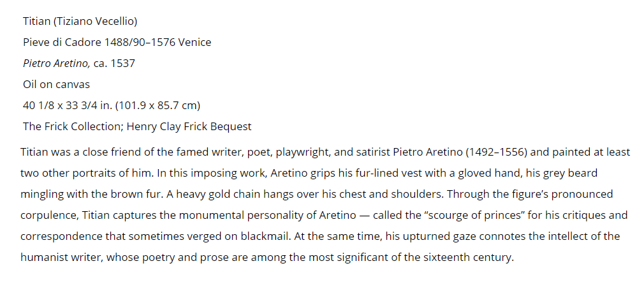The image size is (644, 282).
Task: Click the dimensions 40 1/8 x 33 3/4 in.
Action: [x=68, y=106]
